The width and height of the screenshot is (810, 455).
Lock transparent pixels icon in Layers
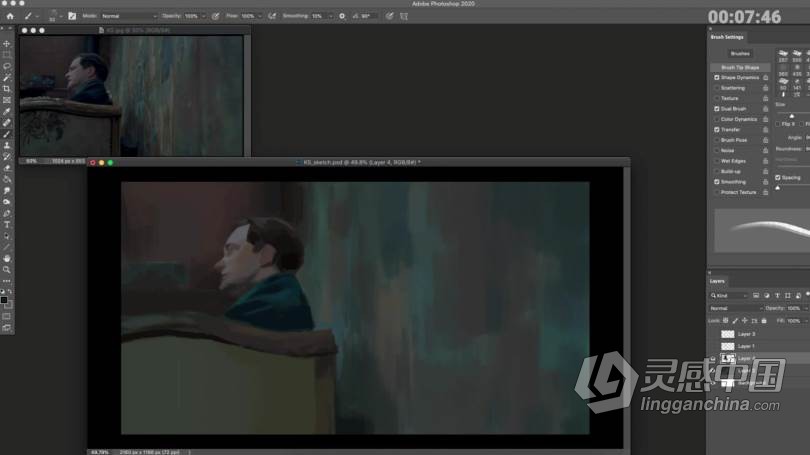(x=726, y=321)
